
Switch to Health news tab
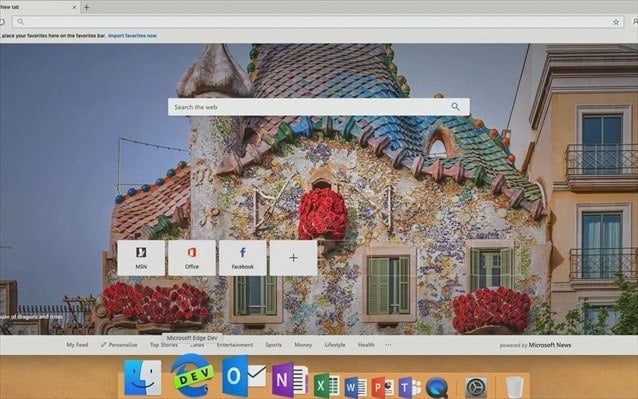point(366,345)
